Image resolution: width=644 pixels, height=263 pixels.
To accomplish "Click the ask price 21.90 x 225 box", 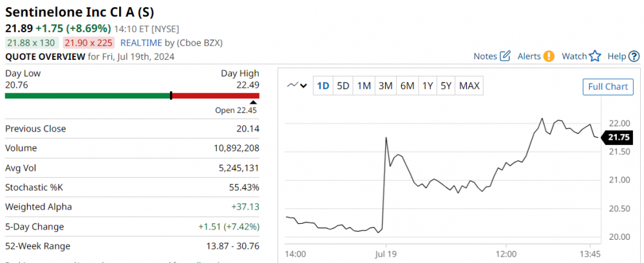I will 88,43.
